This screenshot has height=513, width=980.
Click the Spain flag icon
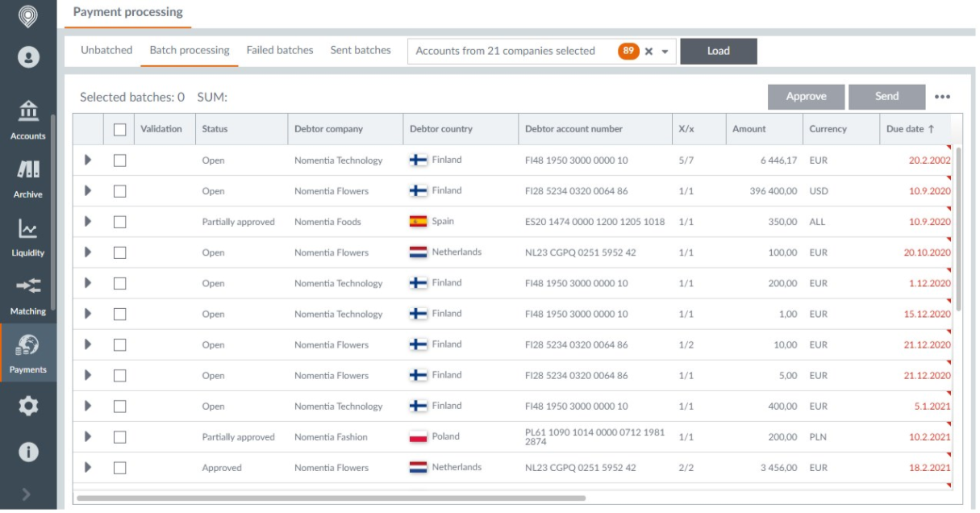418,222
